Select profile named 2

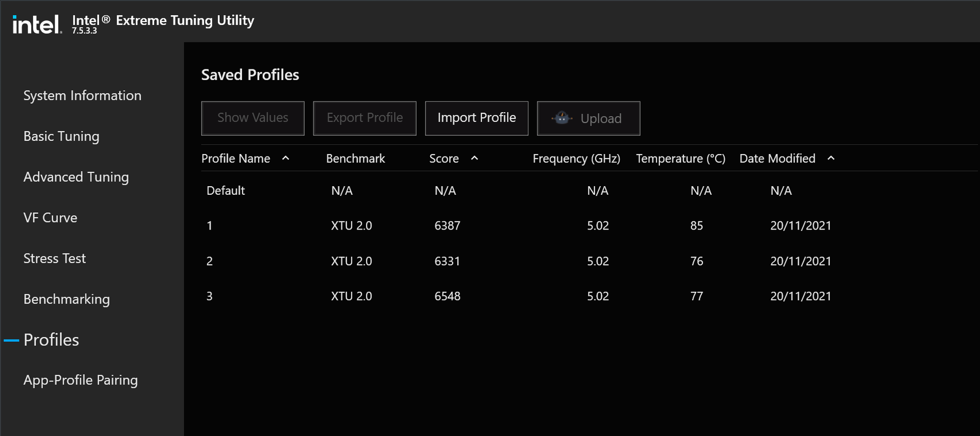[590, 261]
